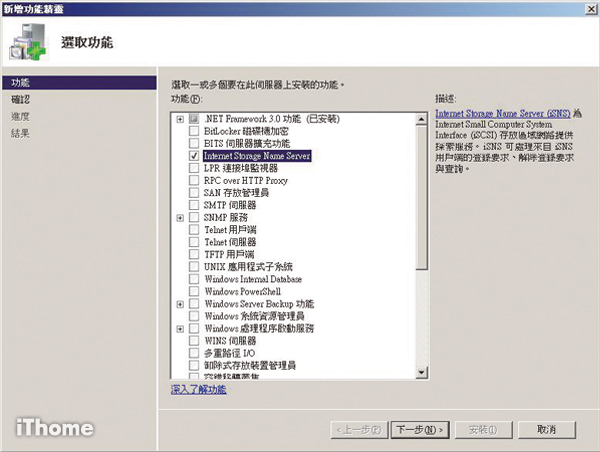The height and width of the screenshot is (452, 600).
Task: Enable the SMTP 伺服器 feature checkbox
Action: pos(194,205)
